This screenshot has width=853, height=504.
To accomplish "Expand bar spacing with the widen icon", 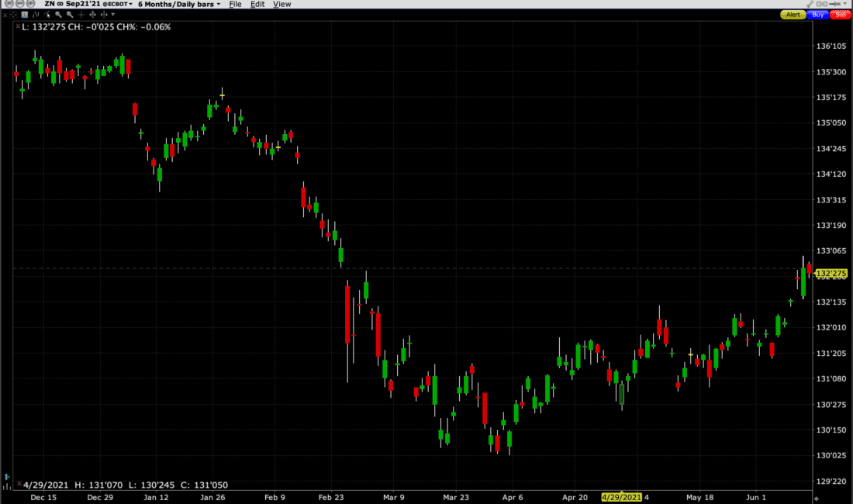I will [x=92, y=14].
